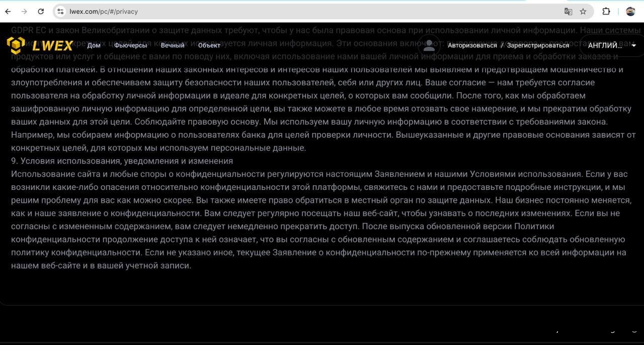
Task: Open site information icon beside the URL
Action: [x=60, y=11]
